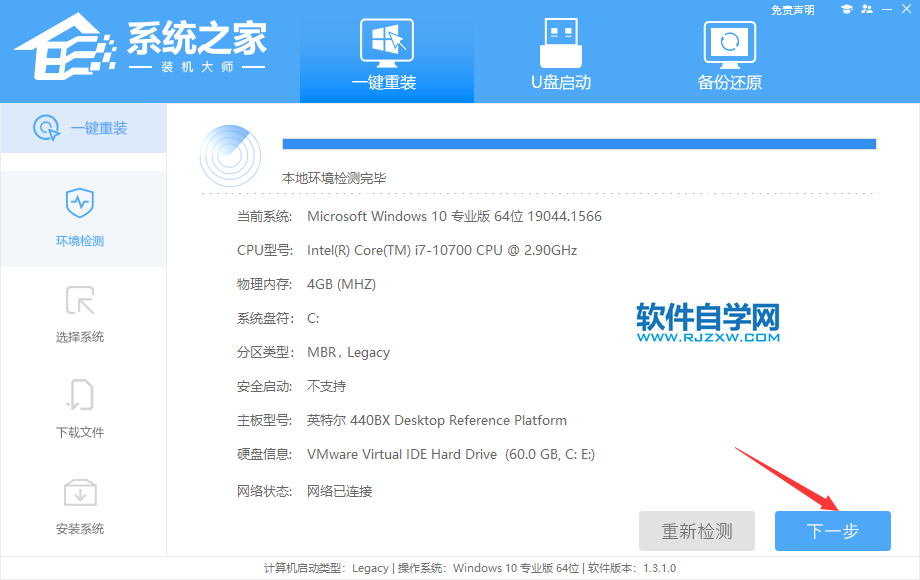Click the blue detection progress bar
This screenshot has width=920, height=580.
click(579, 144)
